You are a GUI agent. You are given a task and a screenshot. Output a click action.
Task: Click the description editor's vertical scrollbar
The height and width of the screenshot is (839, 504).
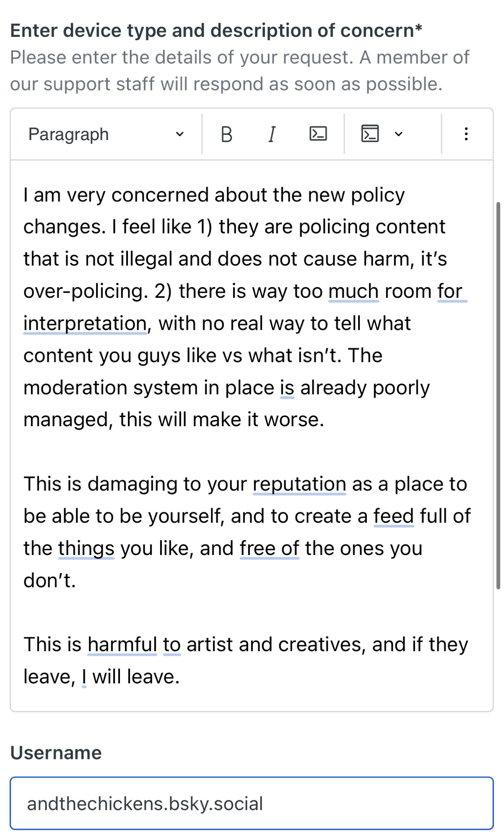(498, 394)
